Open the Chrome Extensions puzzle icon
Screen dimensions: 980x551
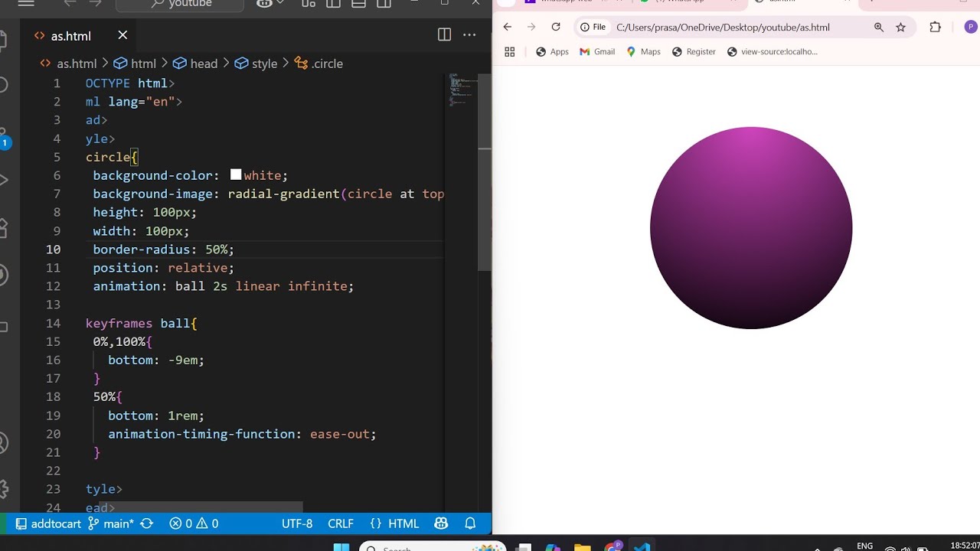pos(935,27)
